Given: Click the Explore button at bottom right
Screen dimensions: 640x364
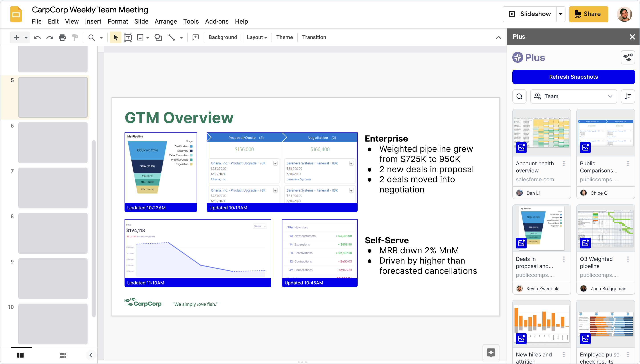Looking at the screenshot, I should 491,353.
